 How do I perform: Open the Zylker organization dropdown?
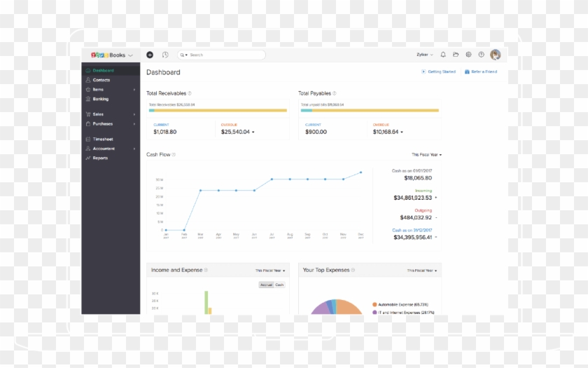point(424,55)
